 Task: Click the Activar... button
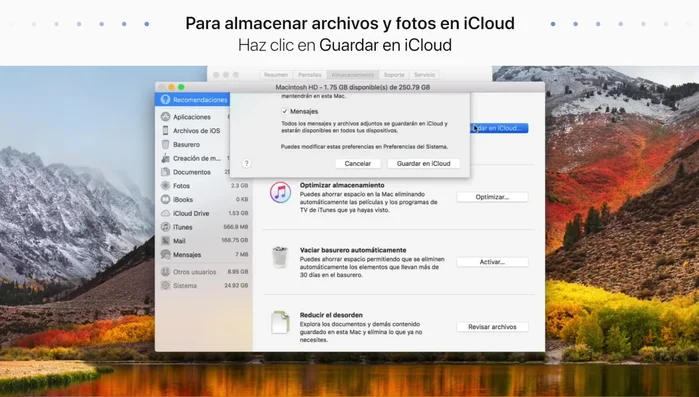492,262
